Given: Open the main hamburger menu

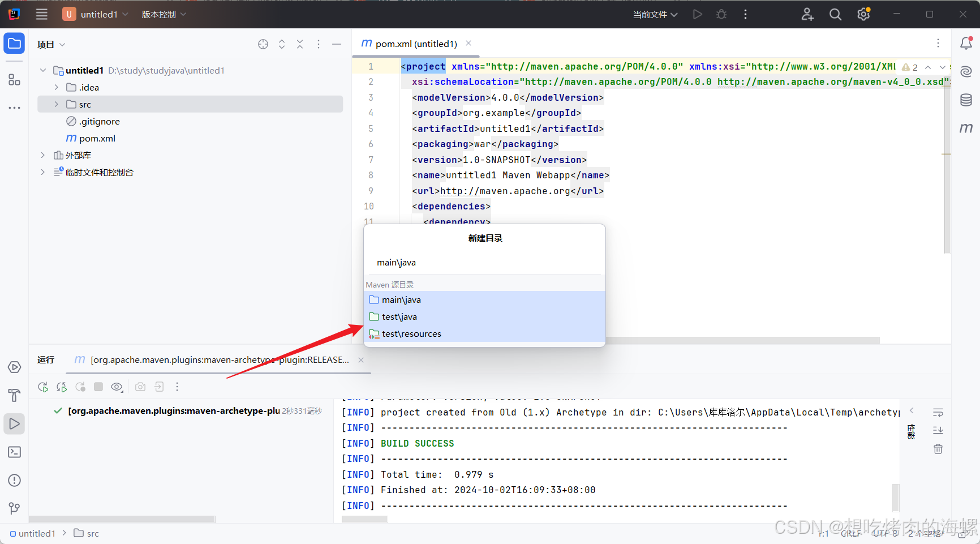Looking at the screenshot, I should (42, 14).
